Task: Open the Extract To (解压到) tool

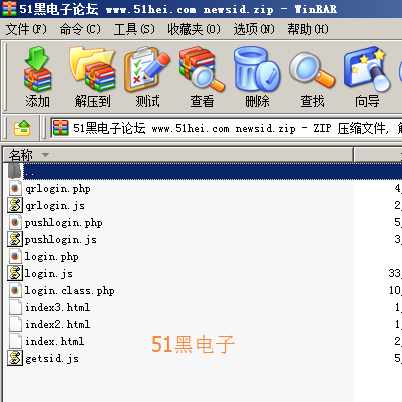Action: pos(92,77)
